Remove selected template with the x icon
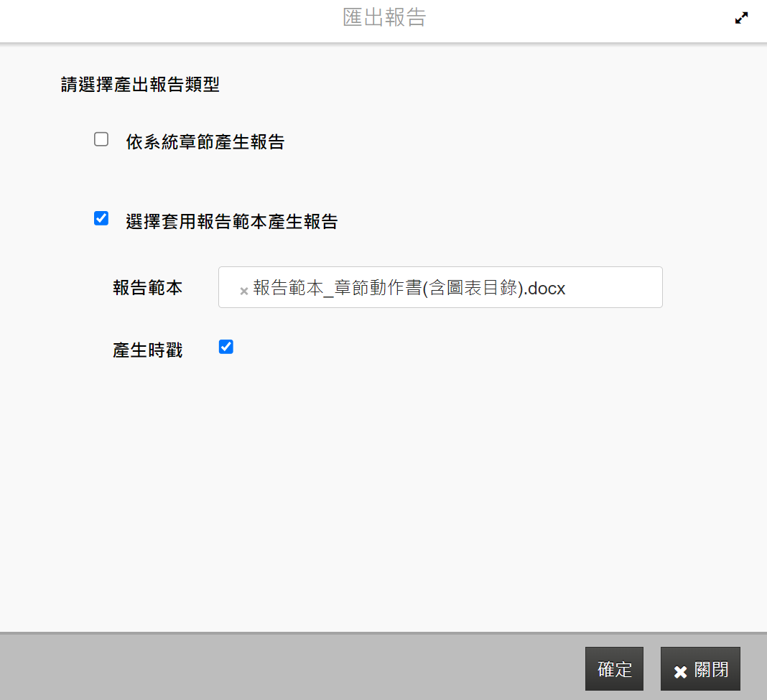 click(x=244, y=291)
